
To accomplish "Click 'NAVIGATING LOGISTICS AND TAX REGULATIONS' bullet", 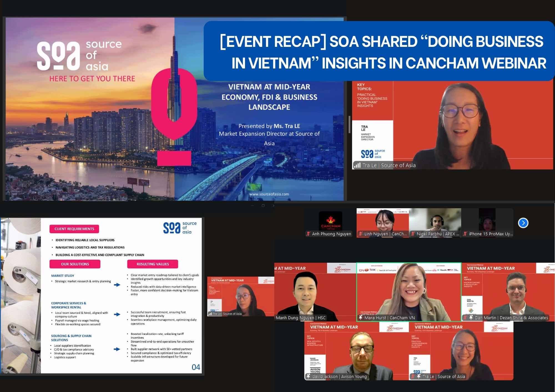I will point(90,248).
